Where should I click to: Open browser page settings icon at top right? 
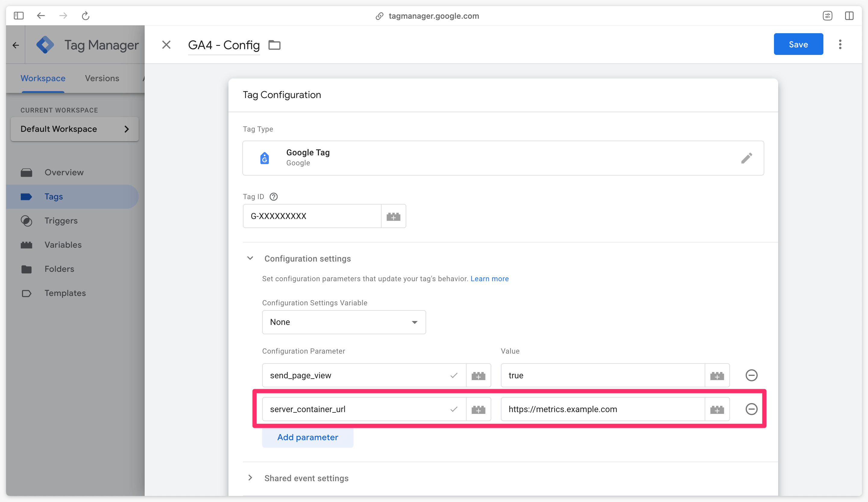[827, 15]
